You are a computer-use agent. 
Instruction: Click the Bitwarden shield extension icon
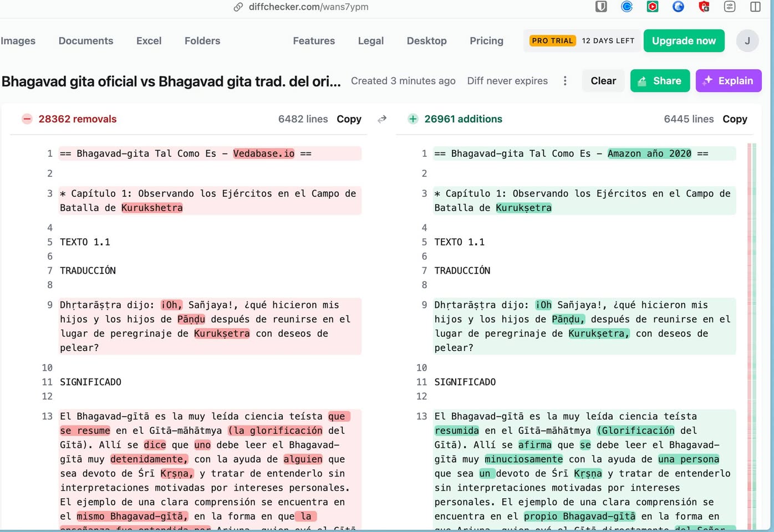coord(601,7)
